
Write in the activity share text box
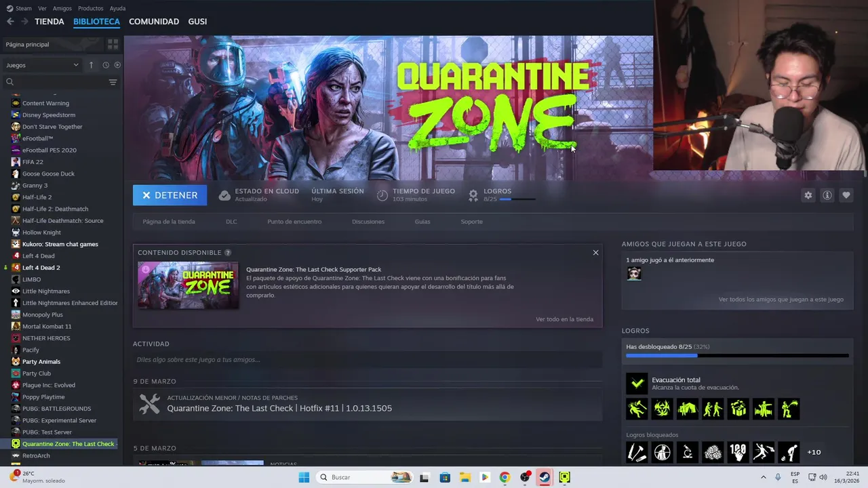tap(368, 360)
